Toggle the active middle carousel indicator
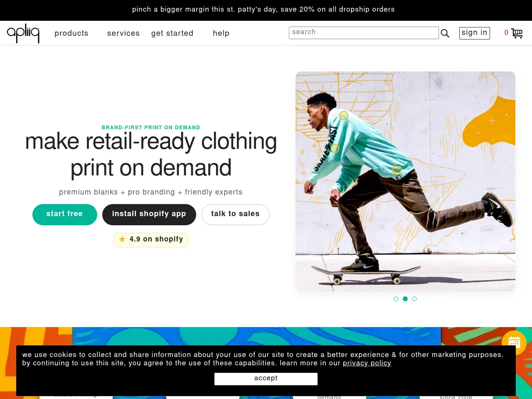This screenshot has width=532, height=399. pyautogui.click(x=405, y=299)
